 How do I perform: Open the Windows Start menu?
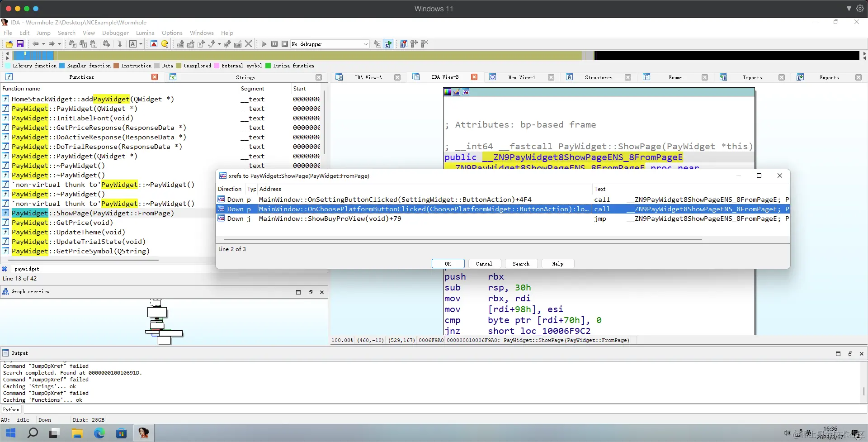pyautogui.click(x=11, y=433)
